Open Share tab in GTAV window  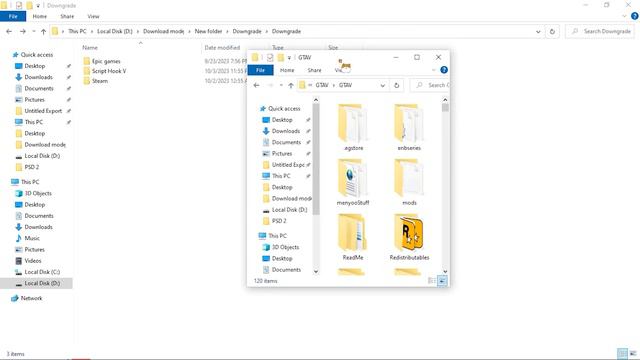314,70
